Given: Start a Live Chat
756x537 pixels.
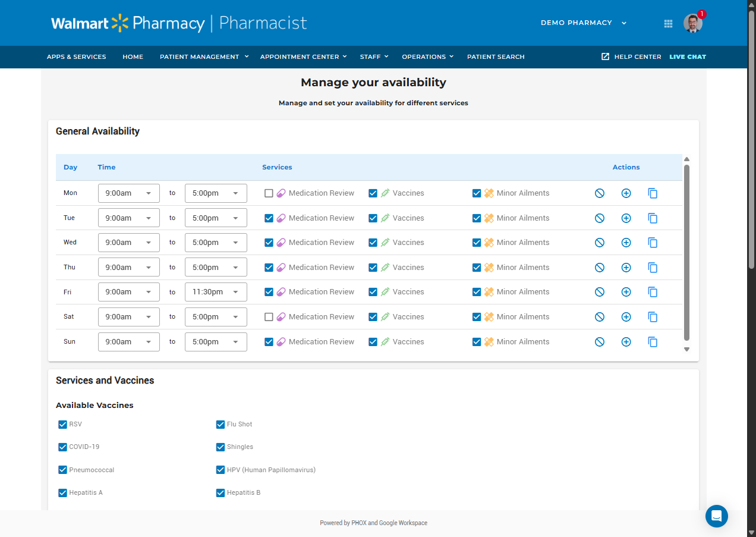Looking at the screenshot, I should pyautogui.click(x=688, y=56).
